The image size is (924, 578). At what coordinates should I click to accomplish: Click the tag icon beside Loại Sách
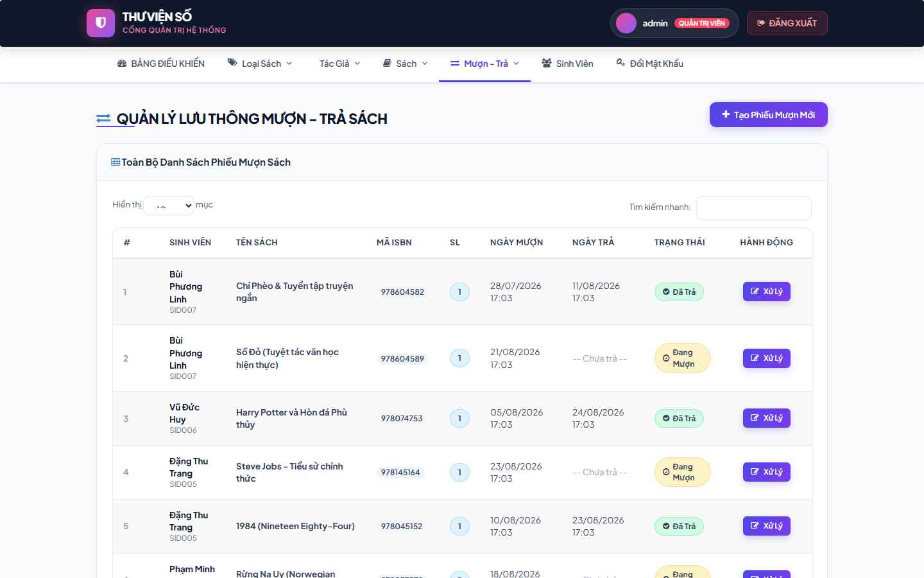point(232,63)
